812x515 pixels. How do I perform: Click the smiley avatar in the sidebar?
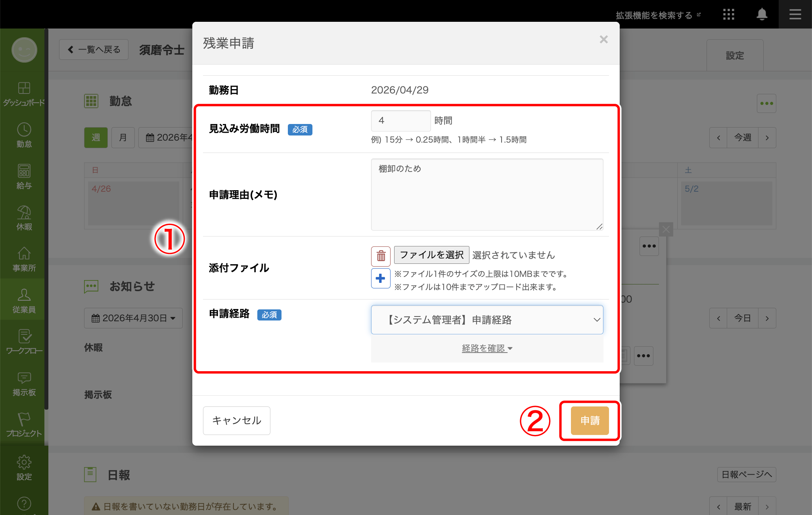24,50
